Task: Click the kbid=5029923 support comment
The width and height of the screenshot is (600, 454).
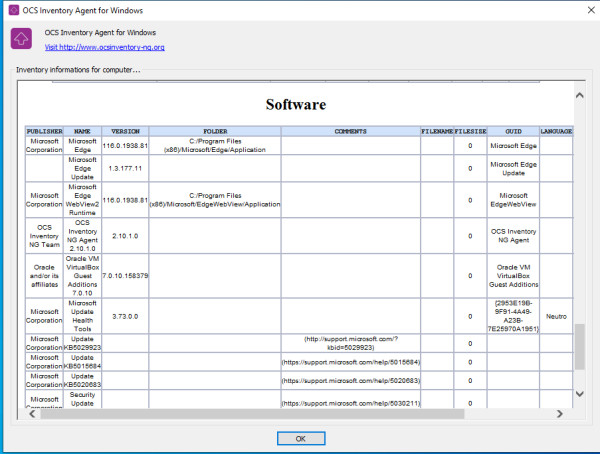Action: (x=351, y=343)
